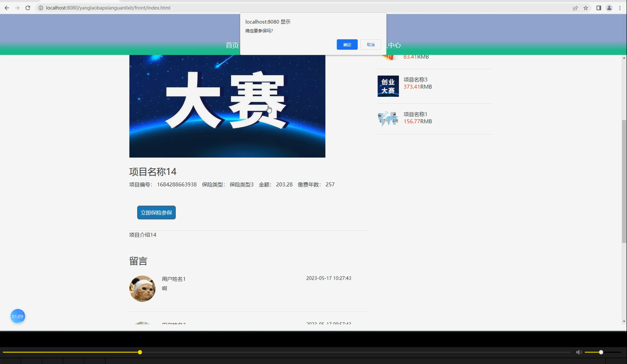Viewport: 627px width, 364px height.
Task: Adjust the volume slider knob
Action: [x=601, y=352]
